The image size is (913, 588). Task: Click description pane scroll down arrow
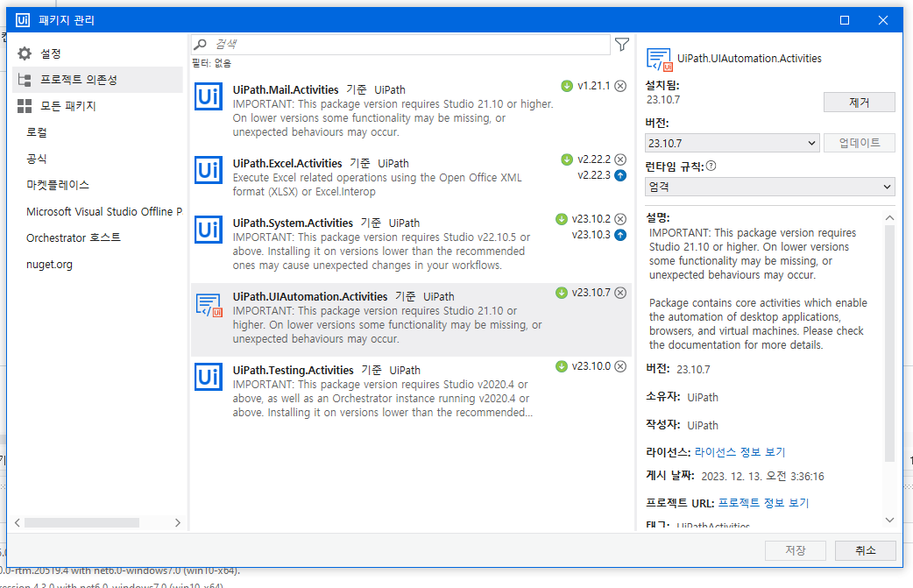pos(889,521)
